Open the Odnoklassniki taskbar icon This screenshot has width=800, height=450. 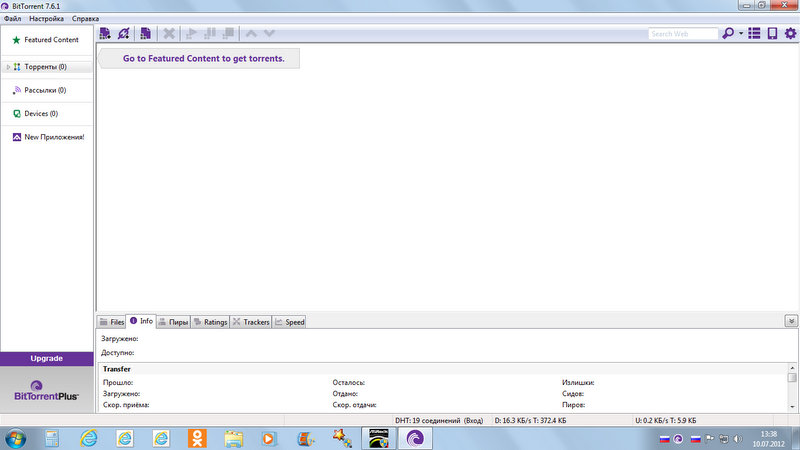[197, 438]
